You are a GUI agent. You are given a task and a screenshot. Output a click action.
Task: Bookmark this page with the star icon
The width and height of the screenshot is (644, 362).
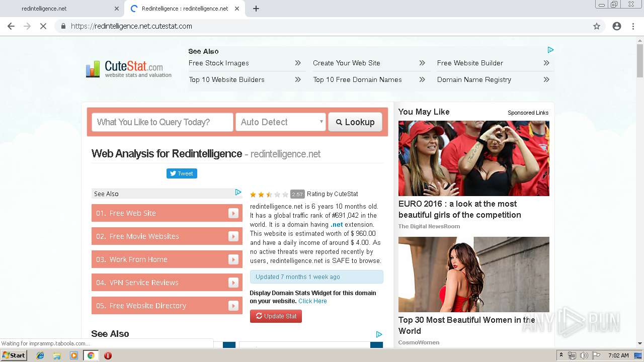click(x=597, y=26)
